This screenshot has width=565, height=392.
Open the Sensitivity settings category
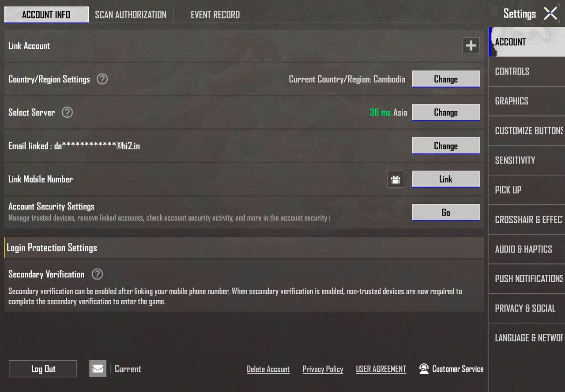point(527,160)
